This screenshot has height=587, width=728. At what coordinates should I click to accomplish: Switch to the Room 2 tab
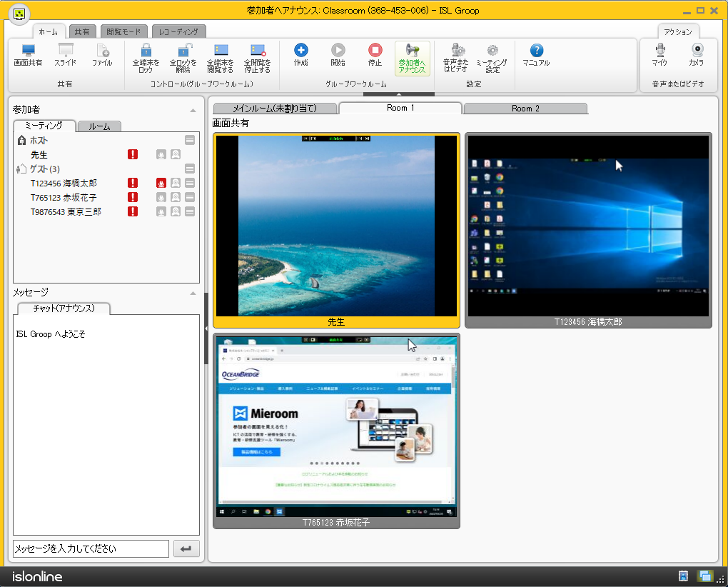525,109
